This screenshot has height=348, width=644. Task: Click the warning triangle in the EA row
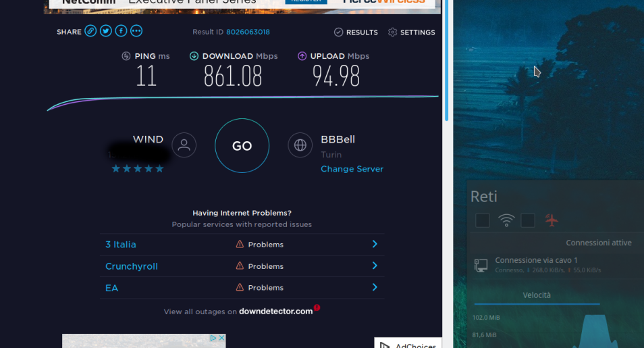click(240, 287)
